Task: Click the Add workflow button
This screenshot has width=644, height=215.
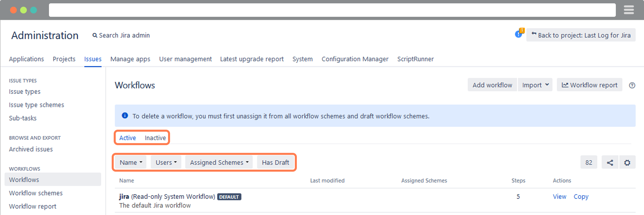Action: click(x=492, y=85)
